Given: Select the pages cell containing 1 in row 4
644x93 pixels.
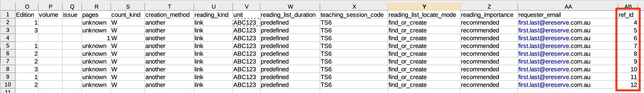Looking at the screenshot, I should pyautogui.click(x=96, y=38).
